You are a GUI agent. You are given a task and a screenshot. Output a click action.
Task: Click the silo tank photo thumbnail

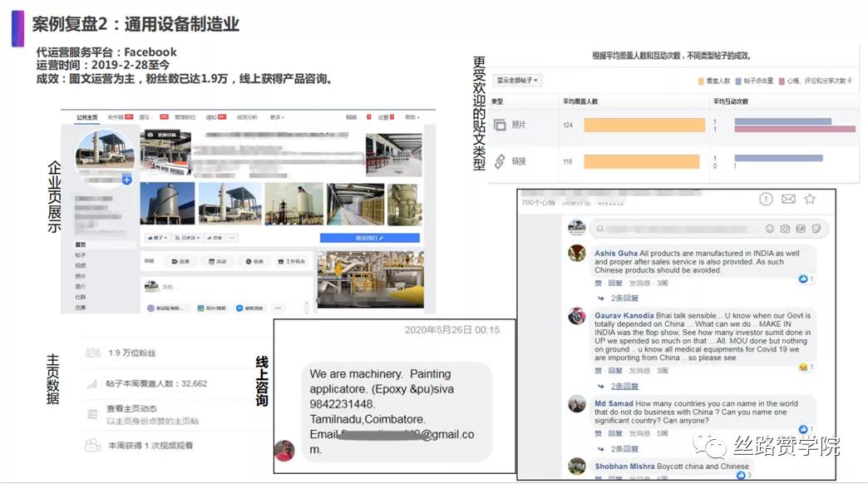click(167, 204)
